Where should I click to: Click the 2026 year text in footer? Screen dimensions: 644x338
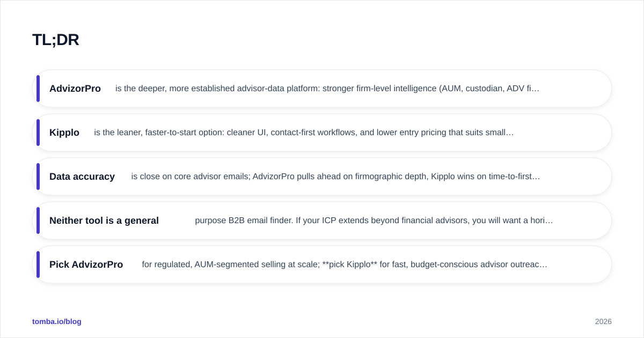(x=603, y=321)
